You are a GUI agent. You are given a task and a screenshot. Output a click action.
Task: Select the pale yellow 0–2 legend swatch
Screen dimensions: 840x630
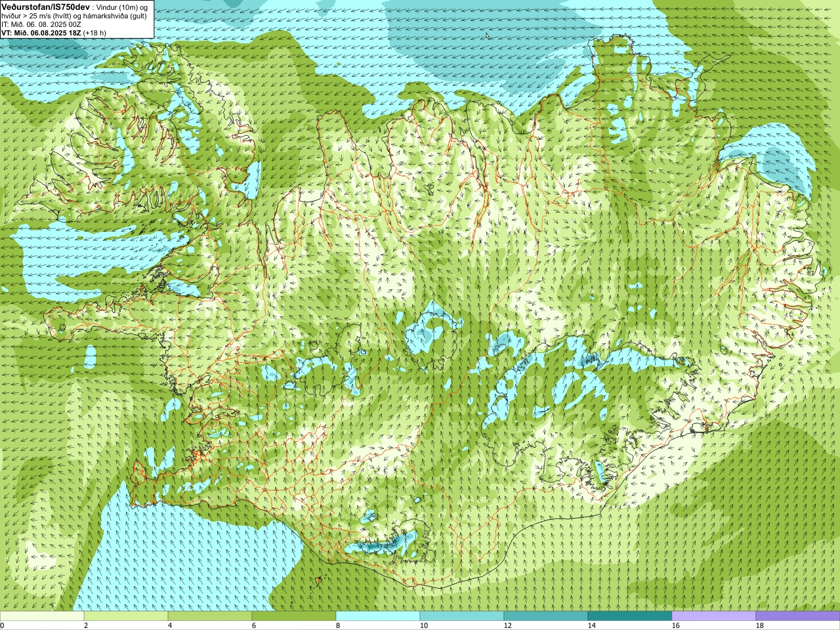point(42,616)
